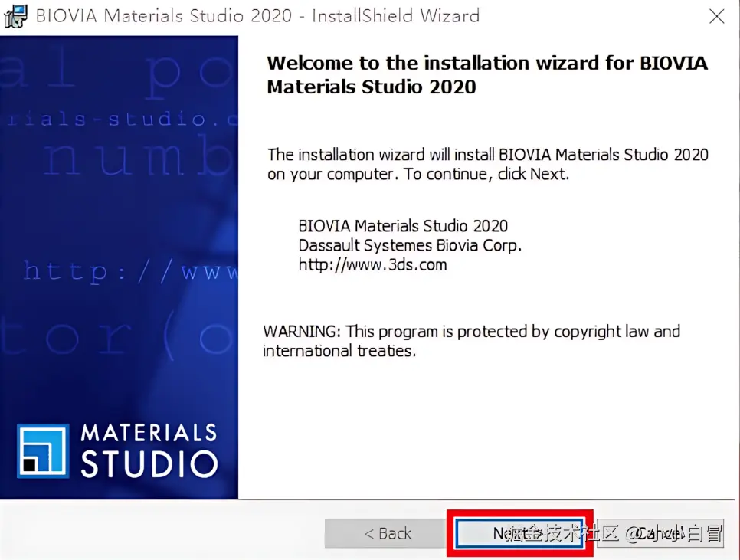
Task: Click the 'To continue, click Next' instruction text
Action: coord(486,174)
